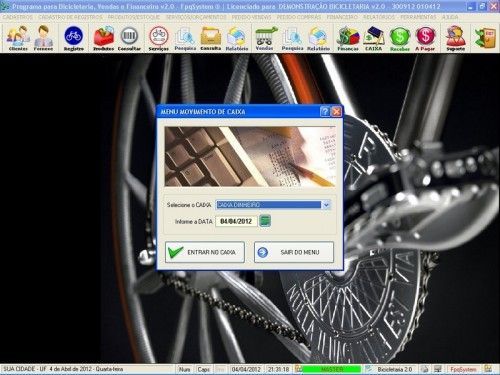The height and width of the screenshot is (375, 500).
Task: Open the Clientes registration icon
Action: pos(18,38)
